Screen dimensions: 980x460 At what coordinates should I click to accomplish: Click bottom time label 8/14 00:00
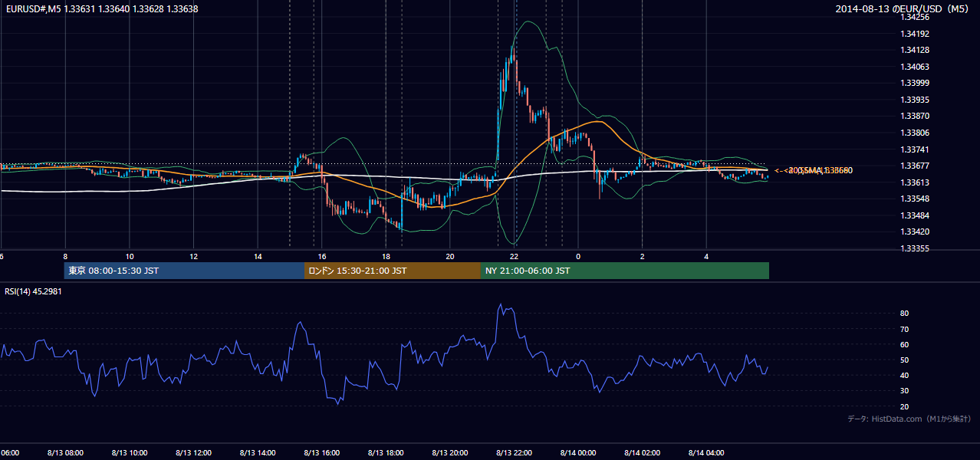pos(579,452)
